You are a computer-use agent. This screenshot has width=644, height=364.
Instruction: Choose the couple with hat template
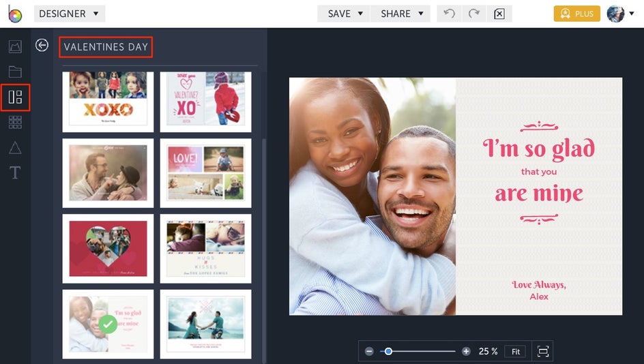tap(108, 173)
